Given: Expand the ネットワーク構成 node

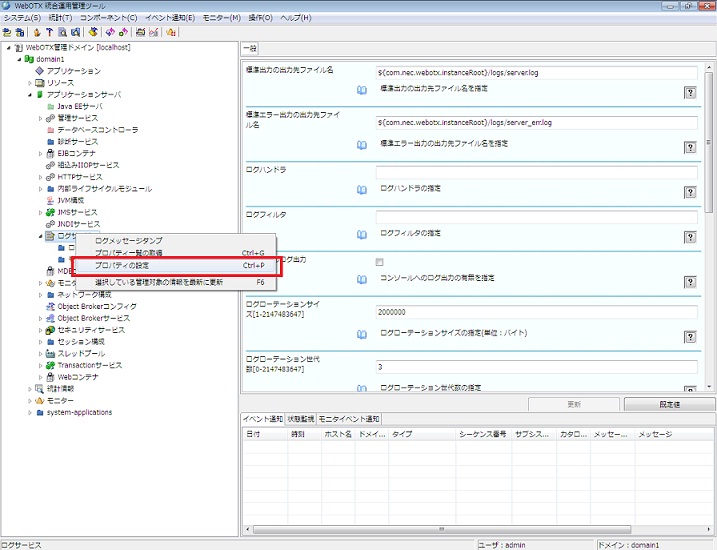Looking at the screenshot, I should [40, 295].
